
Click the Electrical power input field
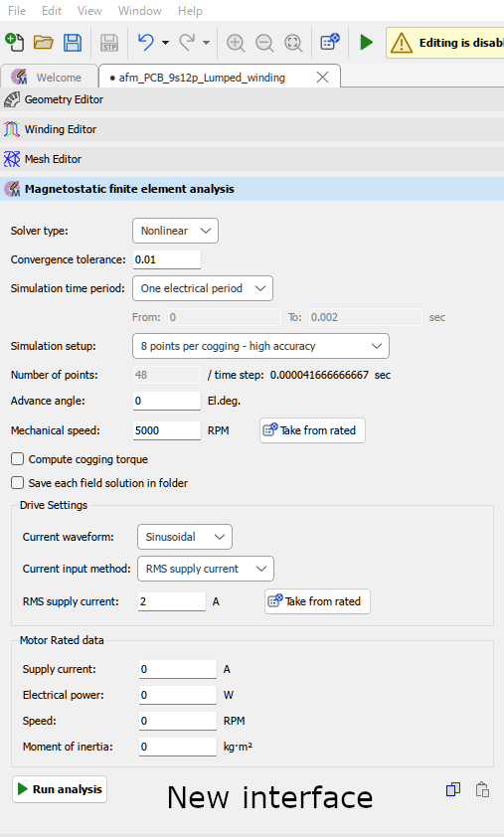pyautogui.click(x=178, y=695)
